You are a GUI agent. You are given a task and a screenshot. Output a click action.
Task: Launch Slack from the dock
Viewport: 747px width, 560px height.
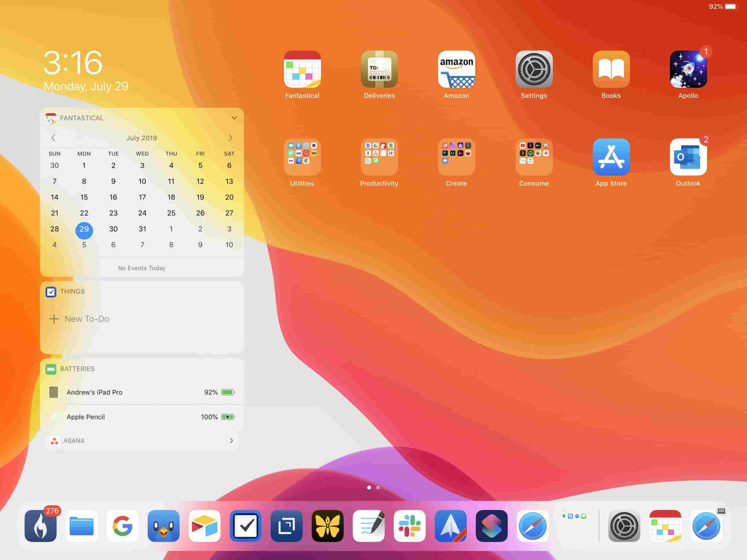coord(410,526)
